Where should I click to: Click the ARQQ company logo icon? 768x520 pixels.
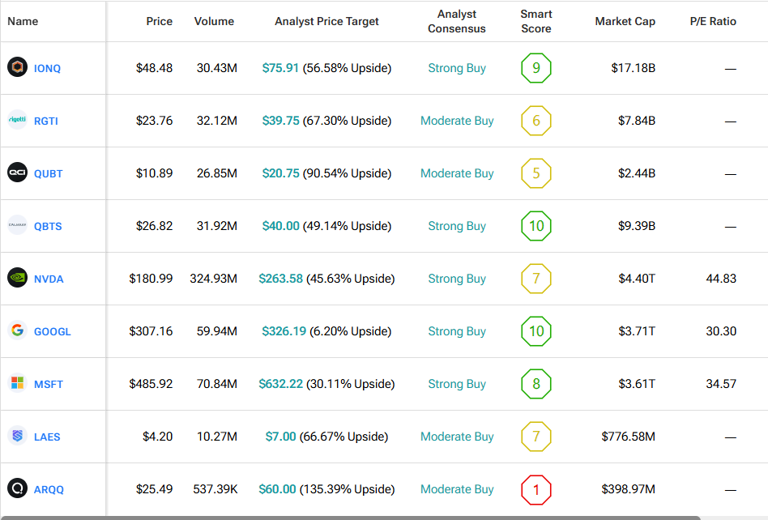point(17,489)
